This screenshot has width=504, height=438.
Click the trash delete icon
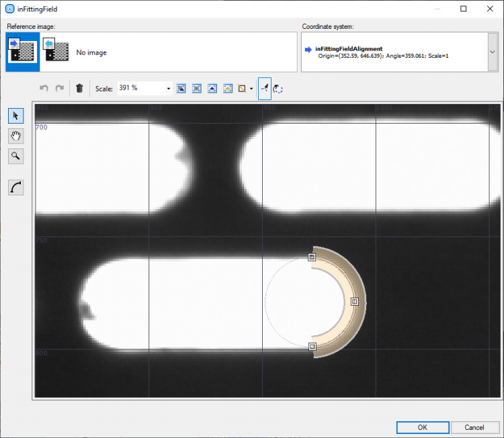click(79, 89)
